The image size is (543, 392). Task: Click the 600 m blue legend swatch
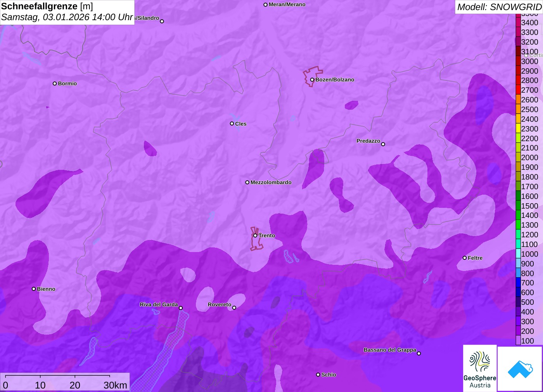point(518,292)
